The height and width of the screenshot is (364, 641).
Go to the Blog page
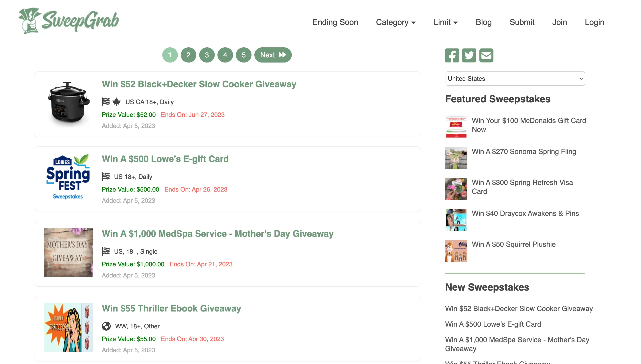483,22
